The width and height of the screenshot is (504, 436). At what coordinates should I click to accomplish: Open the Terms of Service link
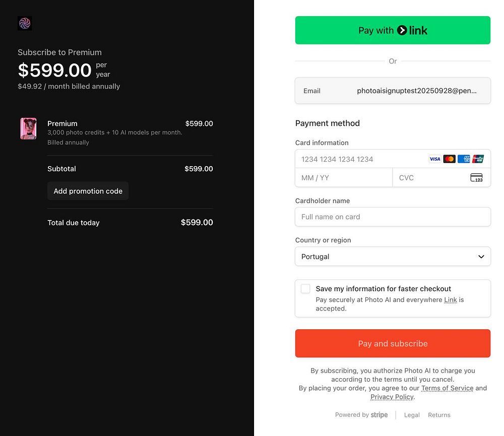(x=447, y=388)
